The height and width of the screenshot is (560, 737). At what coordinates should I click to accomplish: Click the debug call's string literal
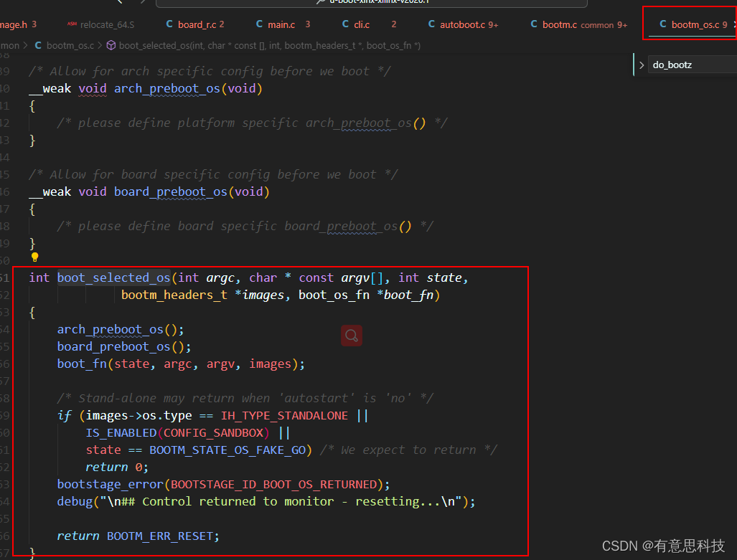[281, 502]
